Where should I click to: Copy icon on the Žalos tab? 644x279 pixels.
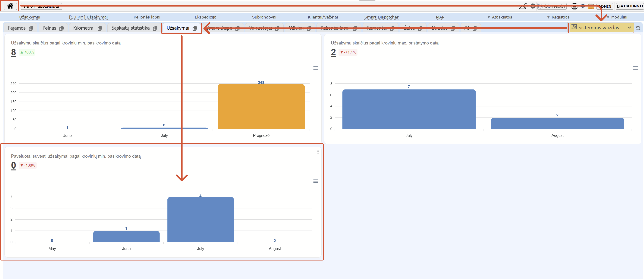click(x=420, y=28)
